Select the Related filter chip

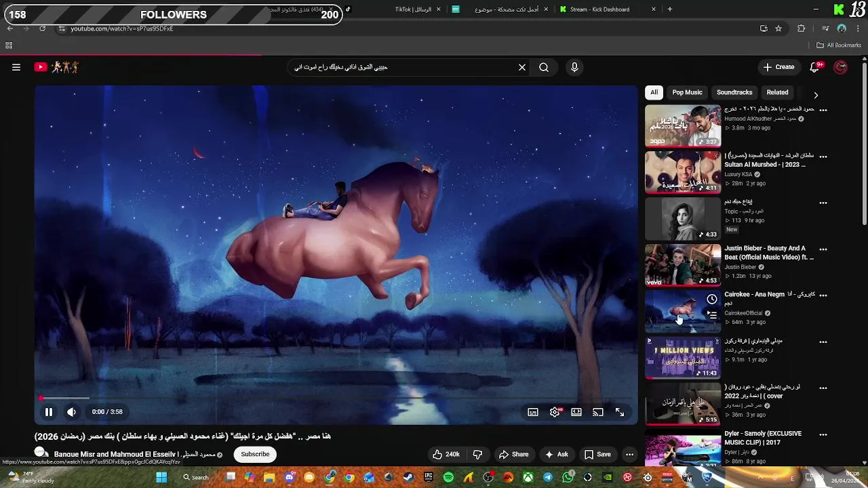point(777,92)
